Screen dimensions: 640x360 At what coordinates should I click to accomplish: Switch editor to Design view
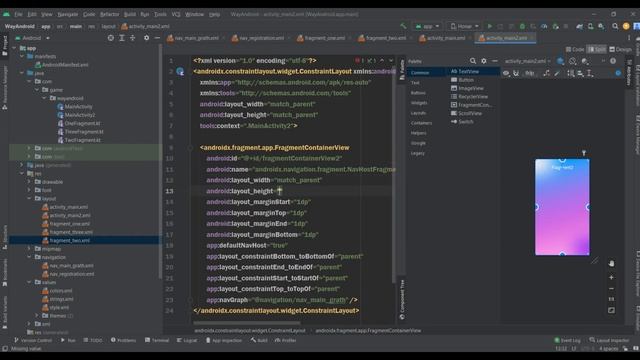click(x=620, y=49)
